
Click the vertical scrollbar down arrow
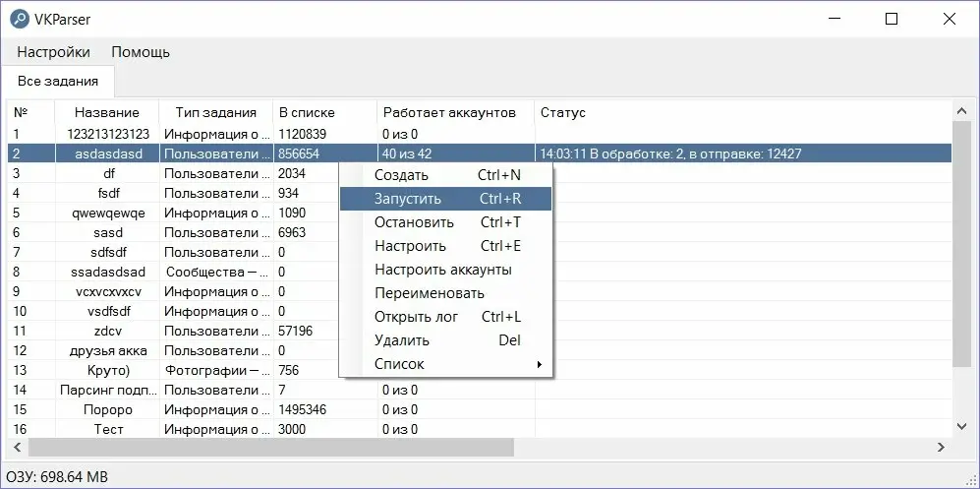(962, 426)
